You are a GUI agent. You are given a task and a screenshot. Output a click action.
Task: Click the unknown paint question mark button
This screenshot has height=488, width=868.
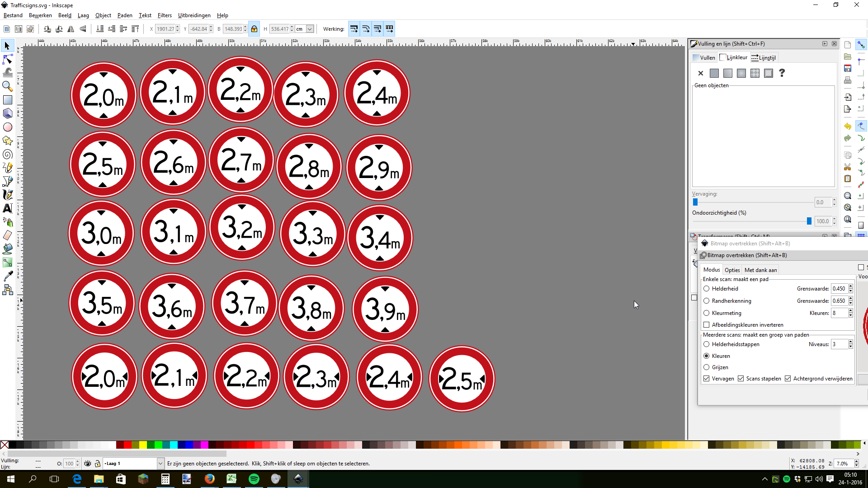(x=782, y=73)
